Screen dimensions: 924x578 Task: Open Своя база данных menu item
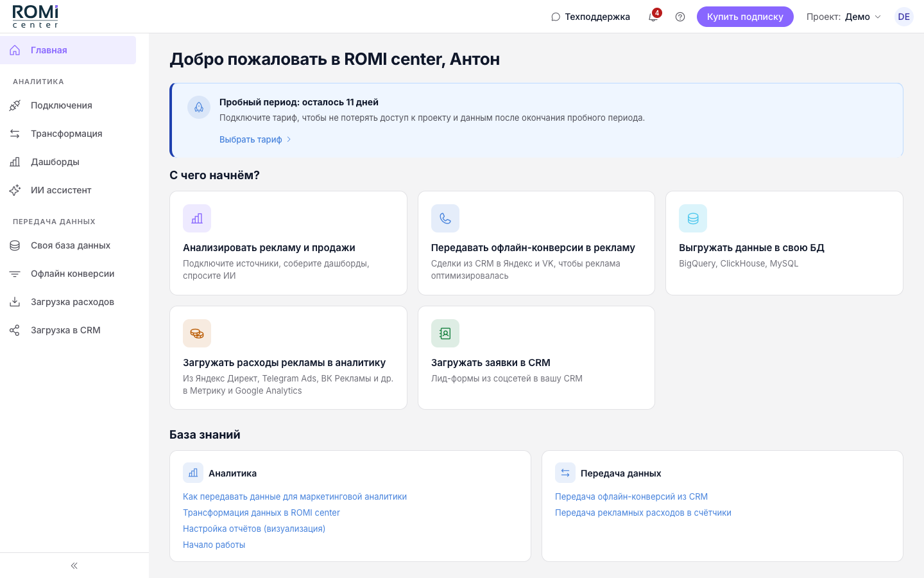click(x=68, y=245)
